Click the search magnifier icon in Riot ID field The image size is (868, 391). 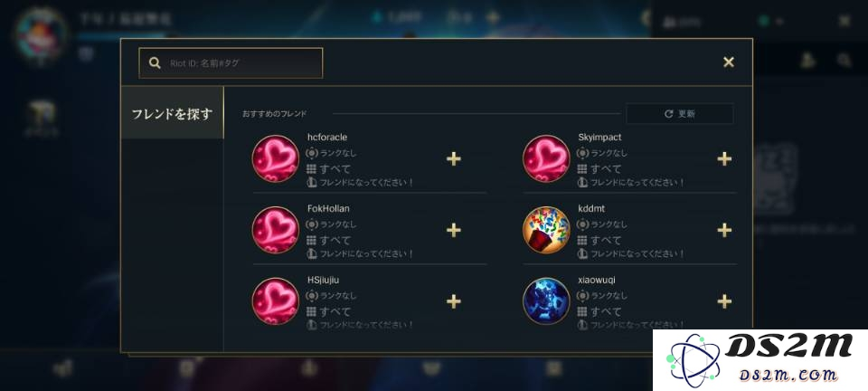155,63
